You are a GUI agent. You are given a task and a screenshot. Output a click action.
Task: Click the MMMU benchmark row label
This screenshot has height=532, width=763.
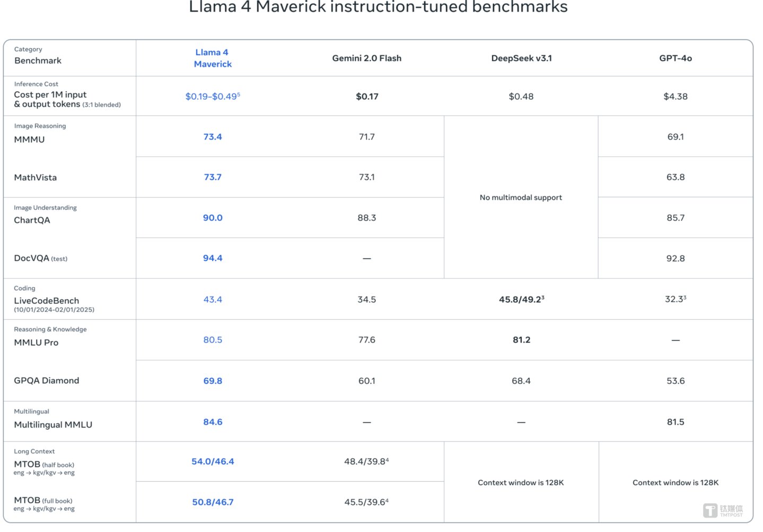coord(30,139)
